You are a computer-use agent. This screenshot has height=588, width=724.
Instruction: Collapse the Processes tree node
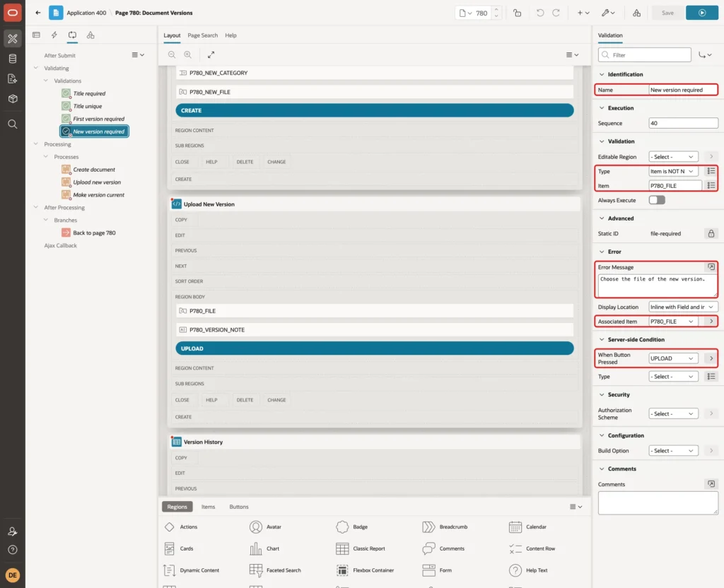(x=46, y=157)
